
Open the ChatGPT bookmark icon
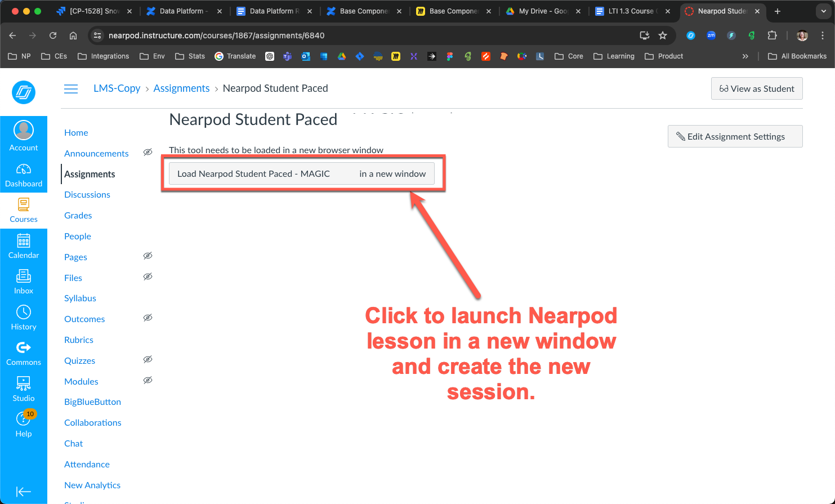(x=270, y=56)
